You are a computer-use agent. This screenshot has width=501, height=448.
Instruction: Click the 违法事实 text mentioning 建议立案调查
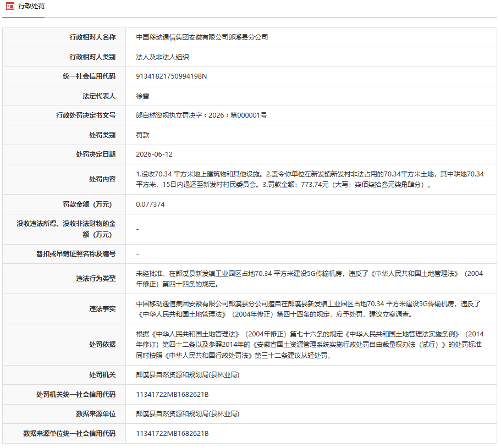tap(309, 309)
